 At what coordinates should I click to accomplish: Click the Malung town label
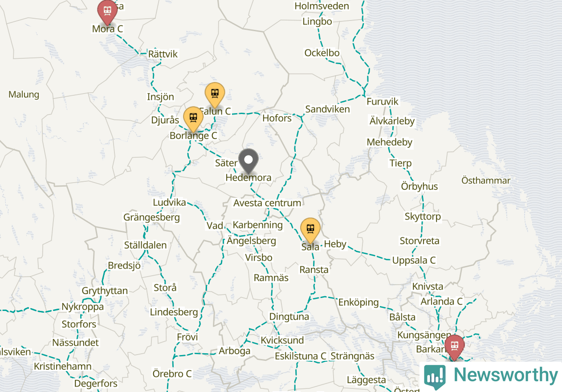tap(24, 94)
